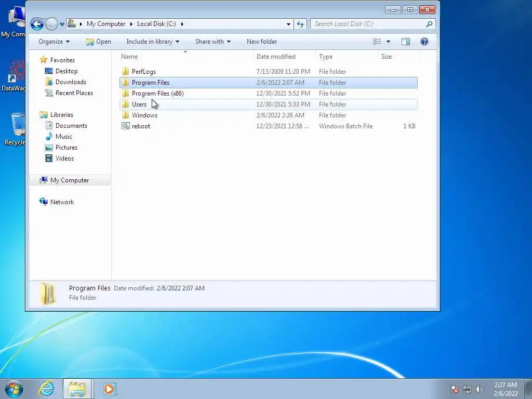
Task: Click the Program Files (x86) name
Action: 158,94
